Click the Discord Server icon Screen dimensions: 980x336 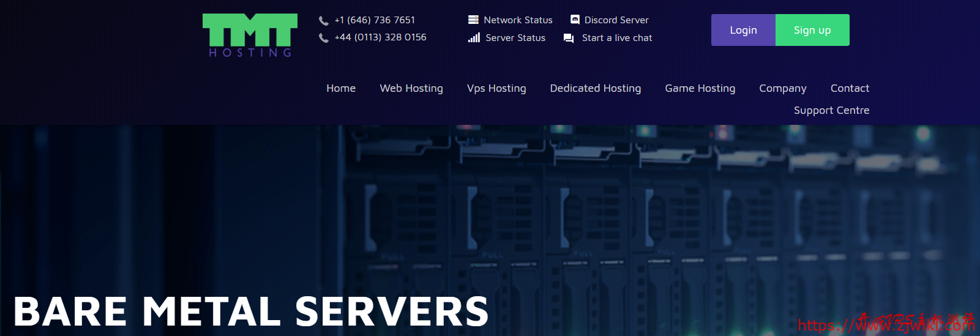point(575,20)
